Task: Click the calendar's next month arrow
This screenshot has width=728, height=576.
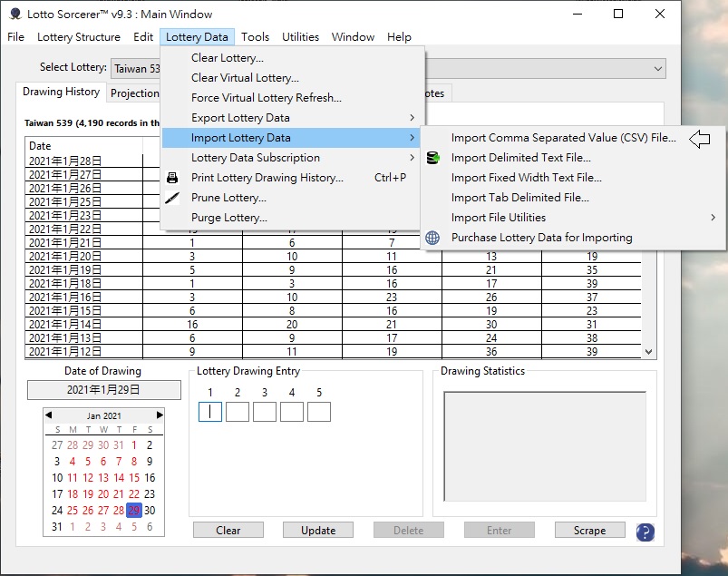Action: [160, 415]
